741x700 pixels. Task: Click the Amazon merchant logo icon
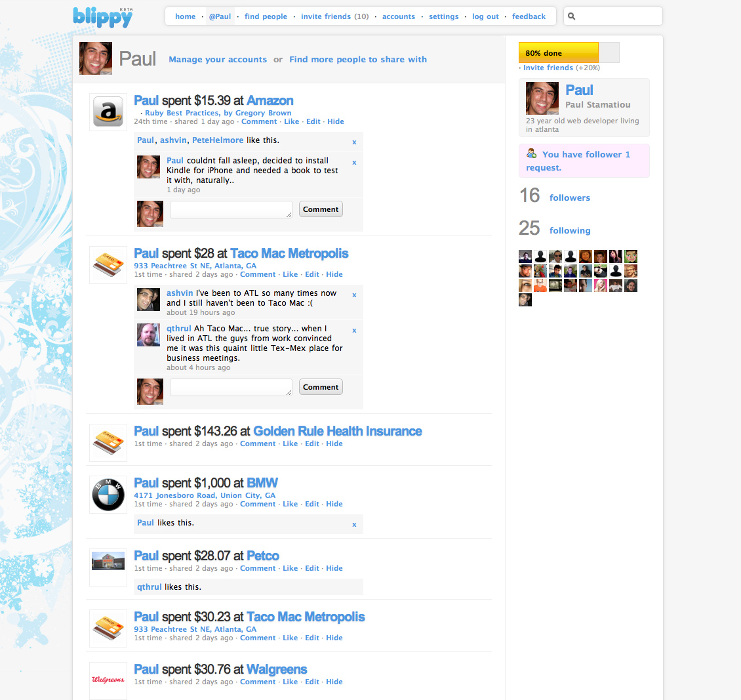click(x=108, y=112)
